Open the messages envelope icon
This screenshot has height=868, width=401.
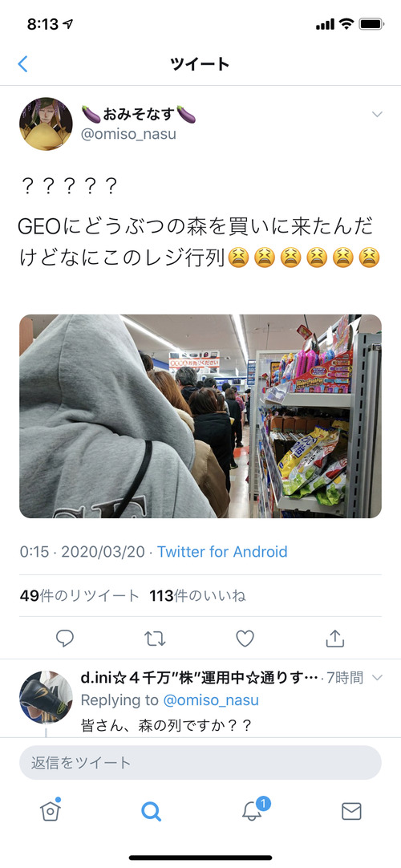pyautogui.click(x=351, y=811)
